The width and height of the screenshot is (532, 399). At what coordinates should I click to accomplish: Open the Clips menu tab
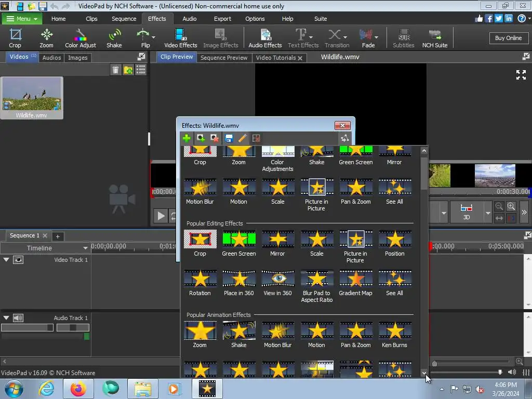91,19
